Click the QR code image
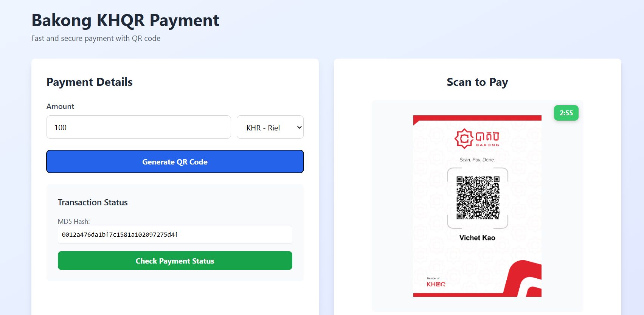The height and width of the screenshot is (315, 644). [478, 198]
